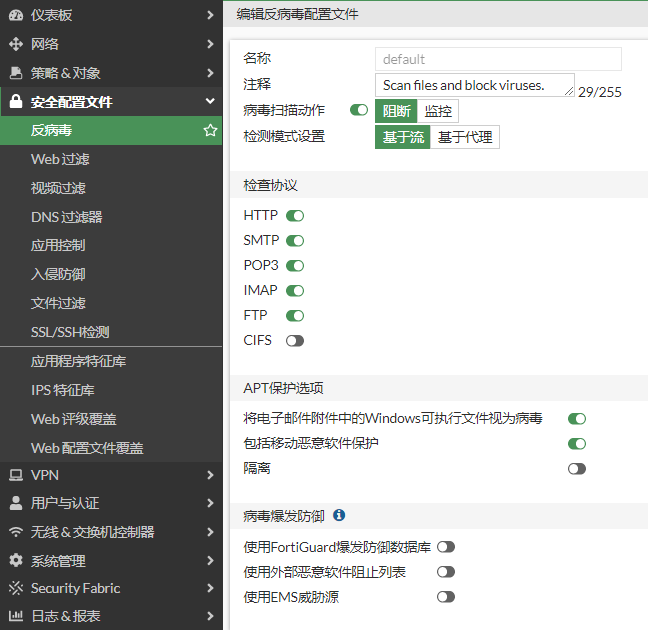Enable CIFS protocol inspection toggle
This screenshot has height=630, width=648.
click(295, 340)
